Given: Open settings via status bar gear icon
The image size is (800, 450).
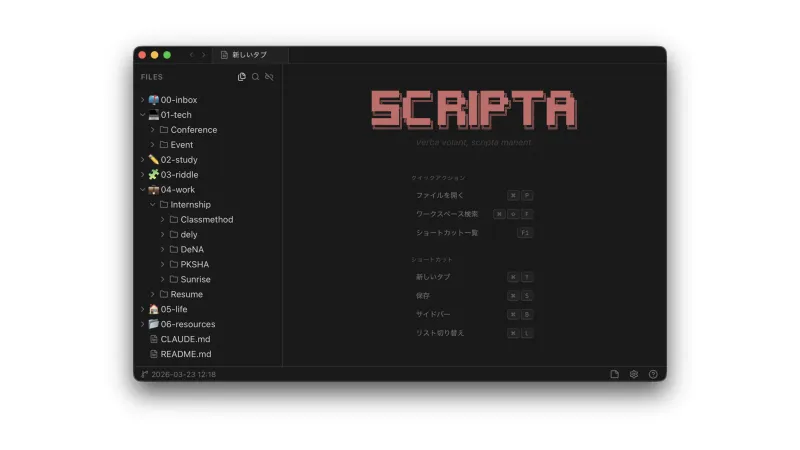Looking at the screenshot, I should tap(634, 374).
